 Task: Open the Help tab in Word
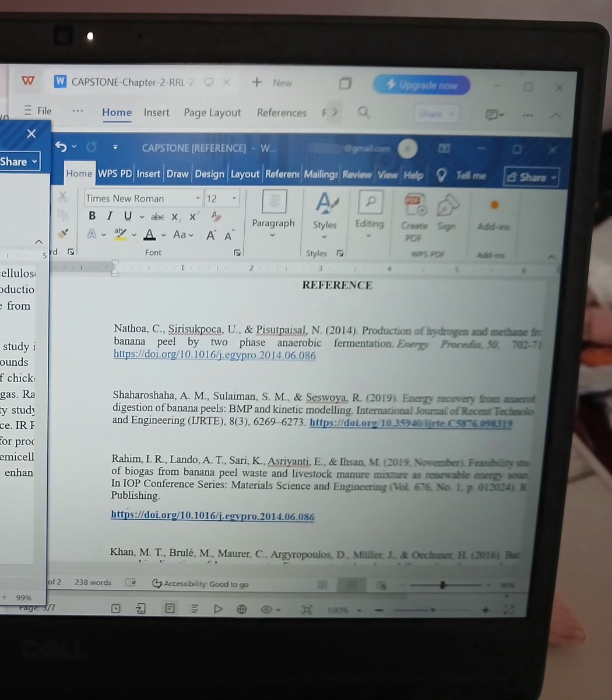(x=413, y=175)
